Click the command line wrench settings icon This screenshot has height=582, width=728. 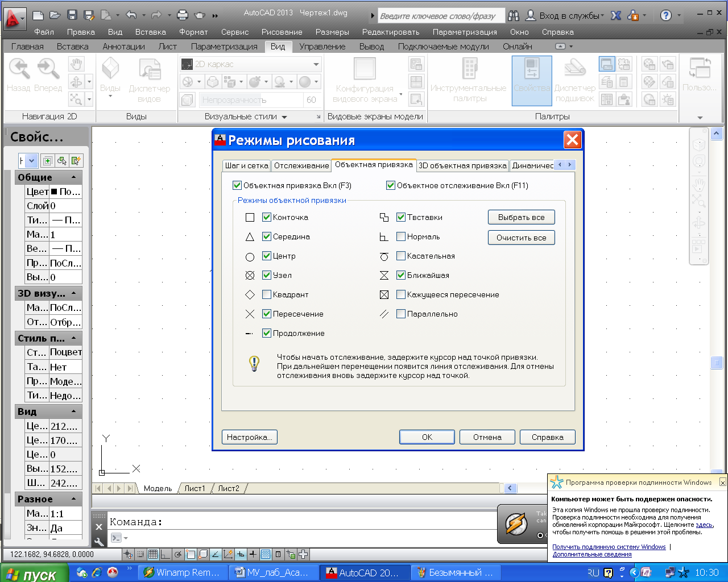click(99, 541)
